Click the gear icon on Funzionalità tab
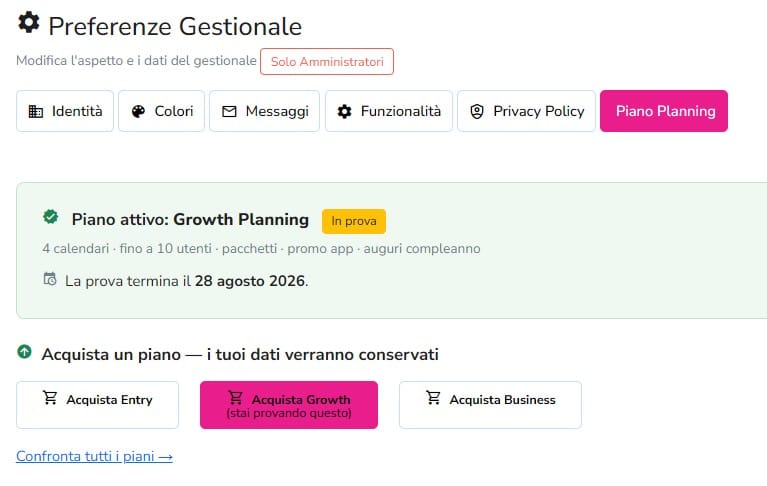This screenshot has height=486, width=767. [x=344, y=111]
